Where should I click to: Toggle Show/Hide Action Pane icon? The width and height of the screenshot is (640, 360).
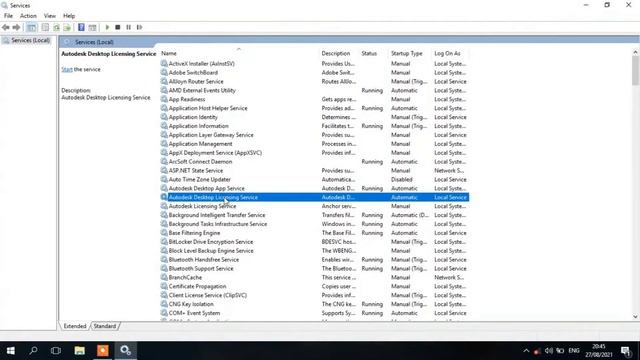(x=93, y=27)
